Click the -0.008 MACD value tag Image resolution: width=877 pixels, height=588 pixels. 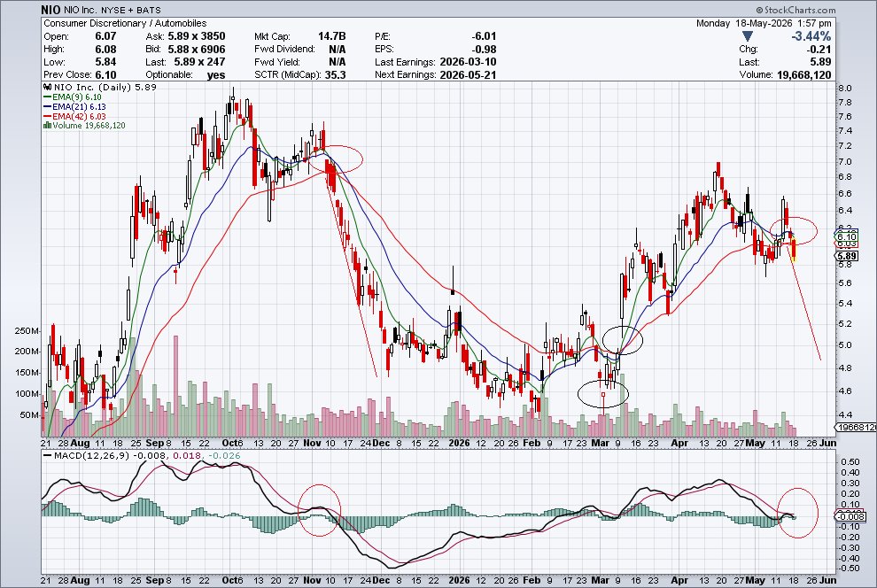pos(850,517)
